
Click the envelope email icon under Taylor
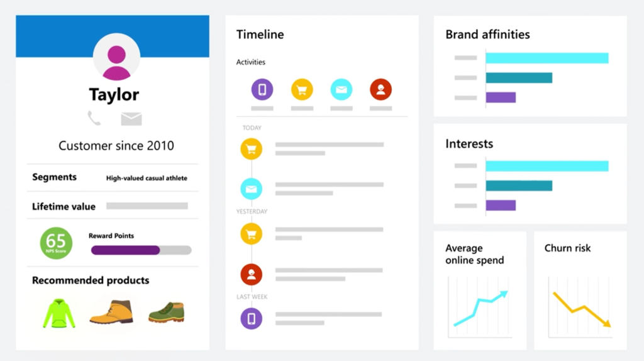[131, 119]
